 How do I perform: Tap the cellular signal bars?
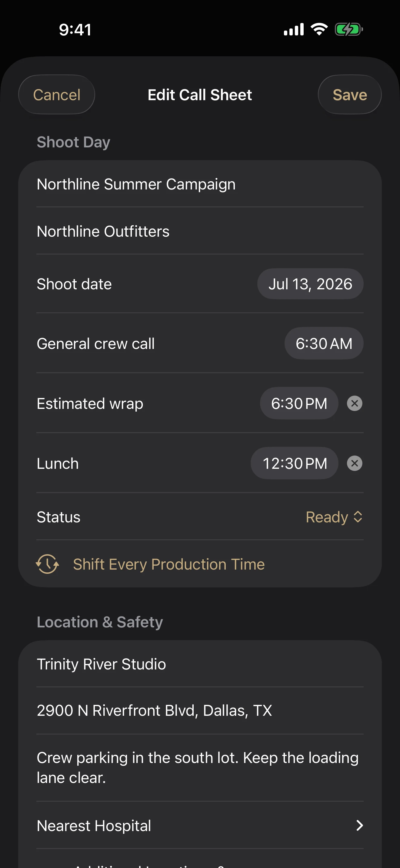click(294, 29)
